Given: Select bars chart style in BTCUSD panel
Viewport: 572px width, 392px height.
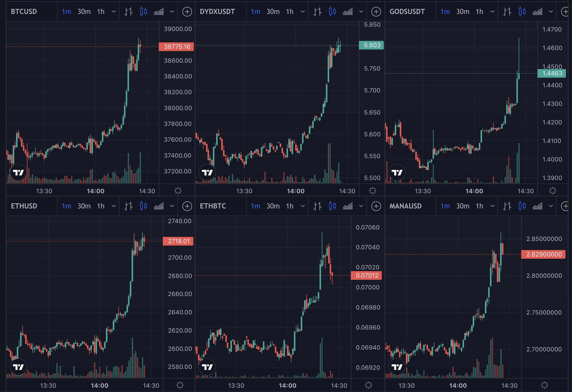Looking at the screenshot, I should coord(129,12).
